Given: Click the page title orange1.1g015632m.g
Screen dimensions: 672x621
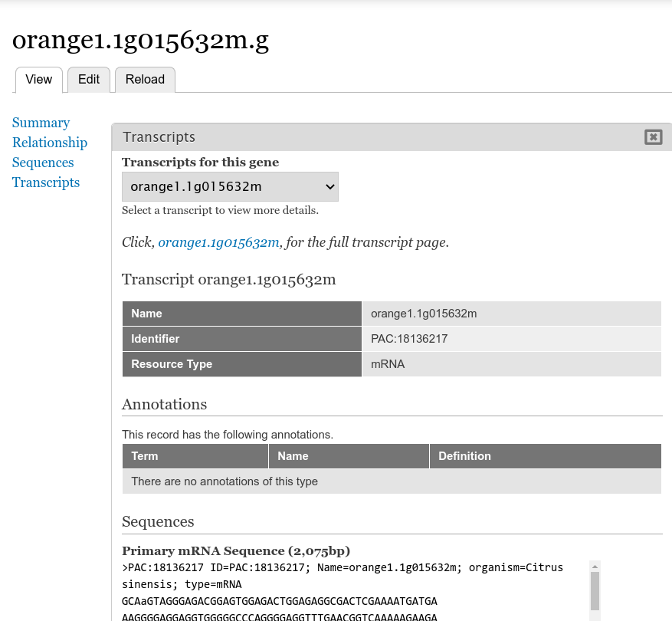Looking at the screenshot, I should [141, 40].
